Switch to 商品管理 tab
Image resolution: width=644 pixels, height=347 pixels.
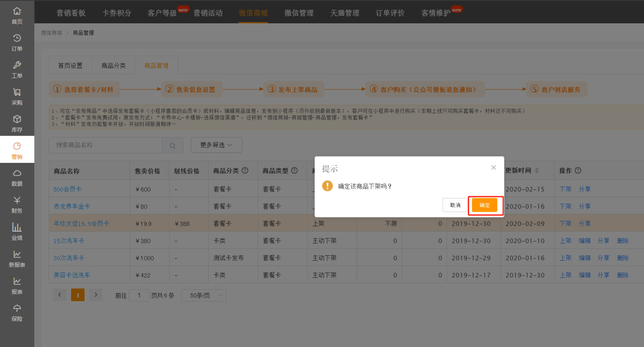156,66
